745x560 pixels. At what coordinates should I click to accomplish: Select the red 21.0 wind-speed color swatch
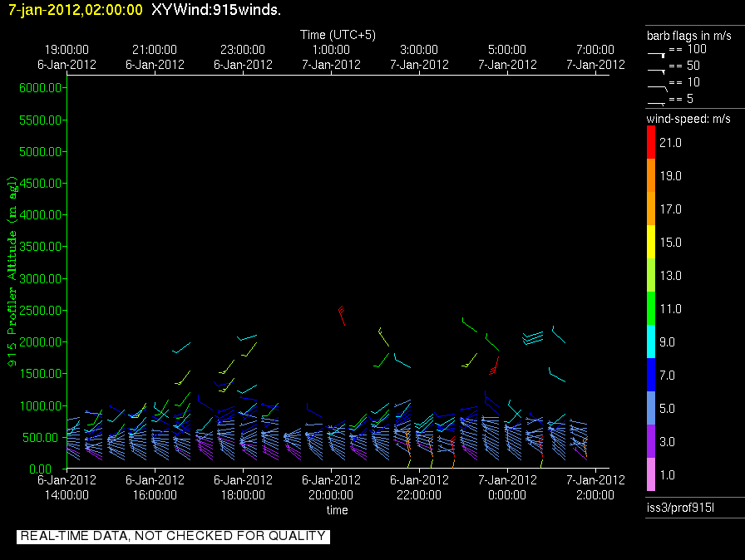[x=650, y=143]
